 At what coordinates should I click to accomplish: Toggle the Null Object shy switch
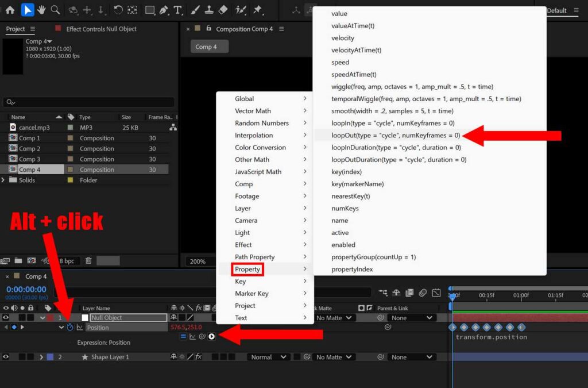(x=173, y=317)
